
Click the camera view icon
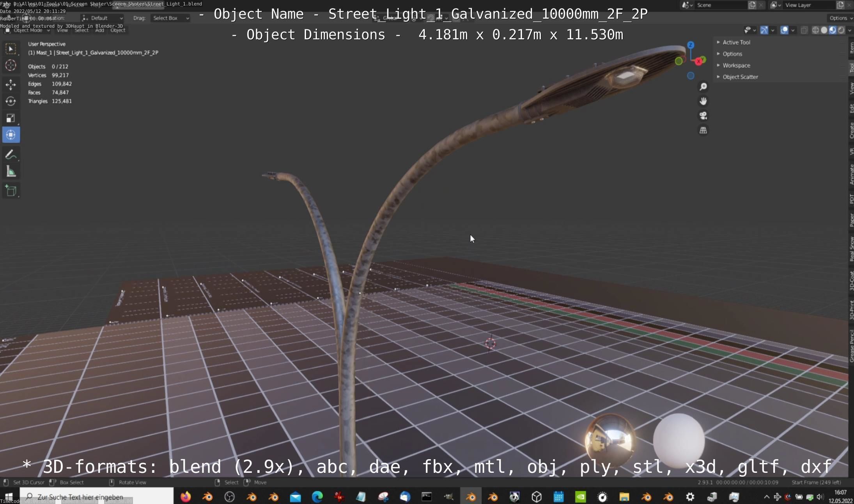703,116
